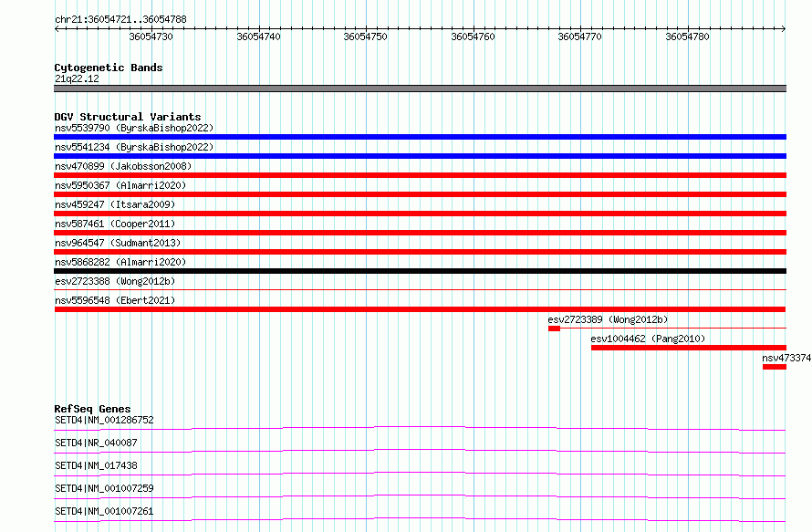Screen dimensions: 812x532
Task: Click the right arrow of the ruler
Action: pyautogui.click(x=784, y=28)
